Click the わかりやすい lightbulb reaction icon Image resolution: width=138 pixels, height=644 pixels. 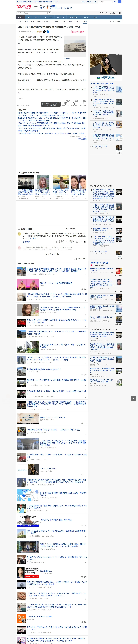[x=74, y=103]
